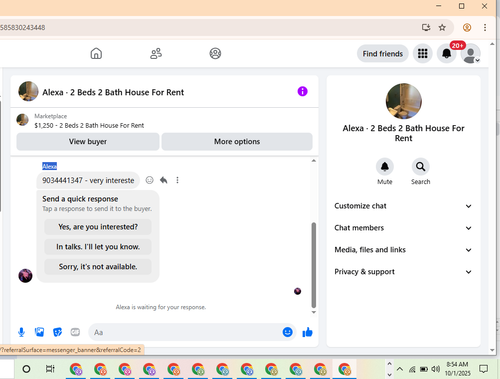
Task: Click the View buyer button
Action: coord(88,142)
